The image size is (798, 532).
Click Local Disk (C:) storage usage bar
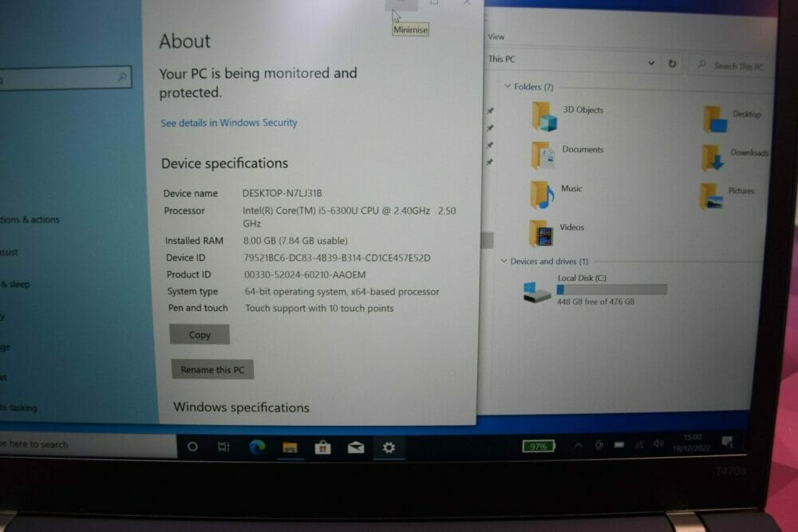click(611, 290)
